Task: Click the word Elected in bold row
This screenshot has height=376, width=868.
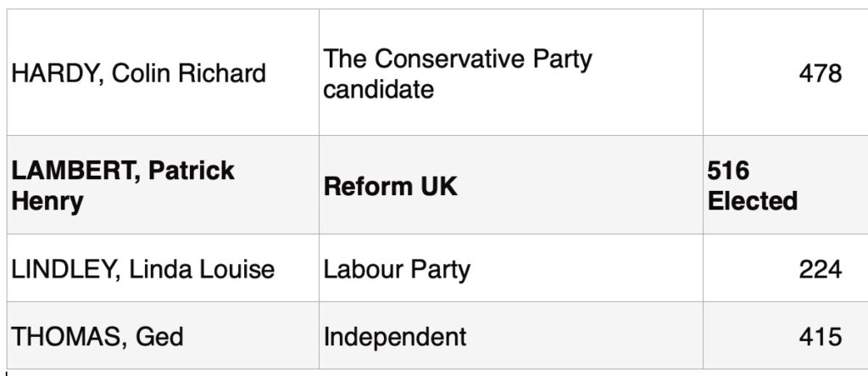Action: [753, 200]
